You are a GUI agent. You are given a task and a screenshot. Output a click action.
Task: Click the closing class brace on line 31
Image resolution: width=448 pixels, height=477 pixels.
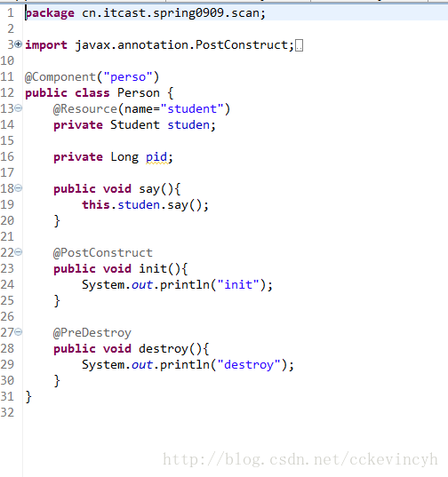click(x=28, y=397)
